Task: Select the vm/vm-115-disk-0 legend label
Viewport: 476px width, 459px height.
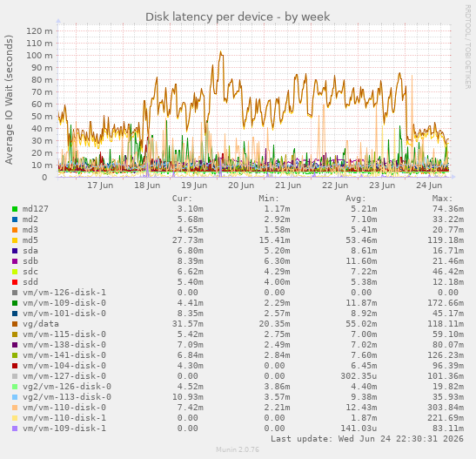Action: coord(64,334)
